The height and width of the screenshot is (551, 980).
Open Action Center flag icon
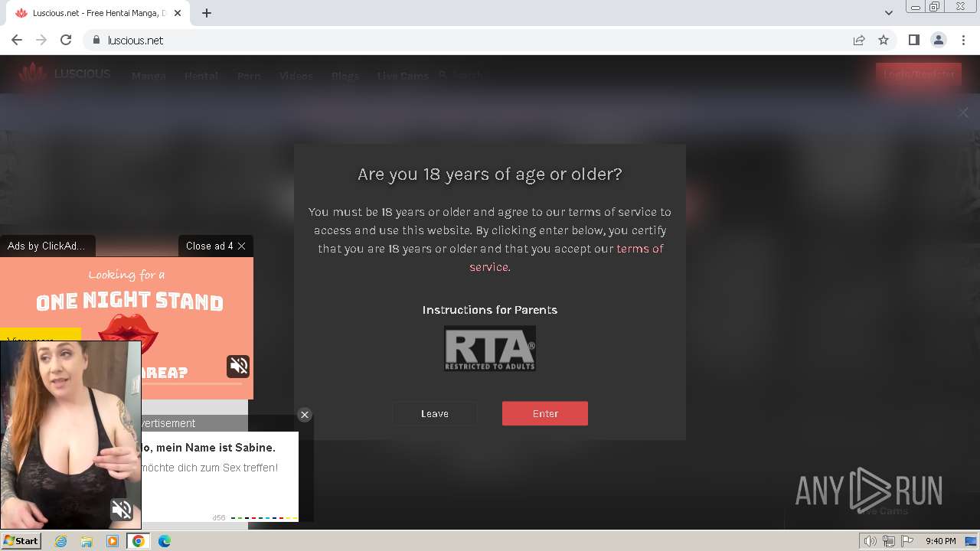(907, 541)
